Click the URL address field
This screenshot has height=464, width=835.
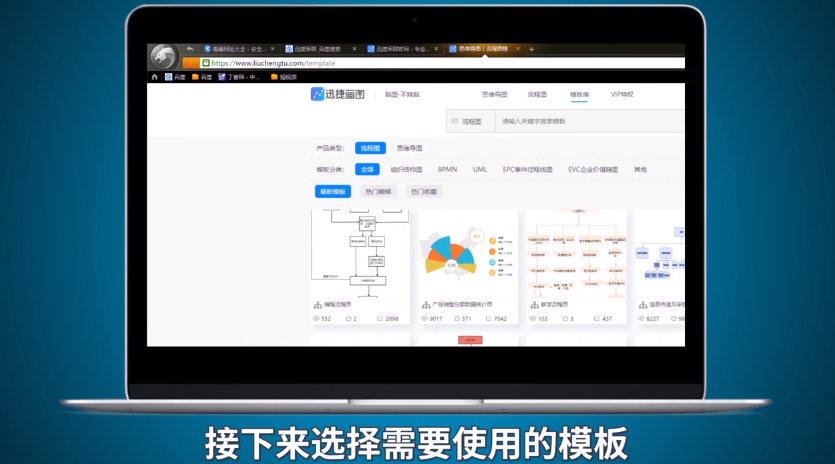pyautogui.click(x=442, y=63)
